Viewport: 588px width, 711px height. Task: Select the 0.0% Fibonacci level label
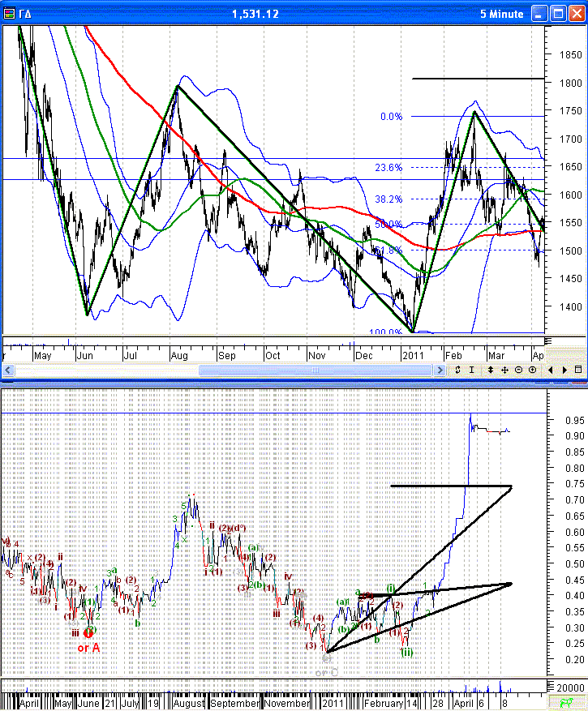point(391,117)
